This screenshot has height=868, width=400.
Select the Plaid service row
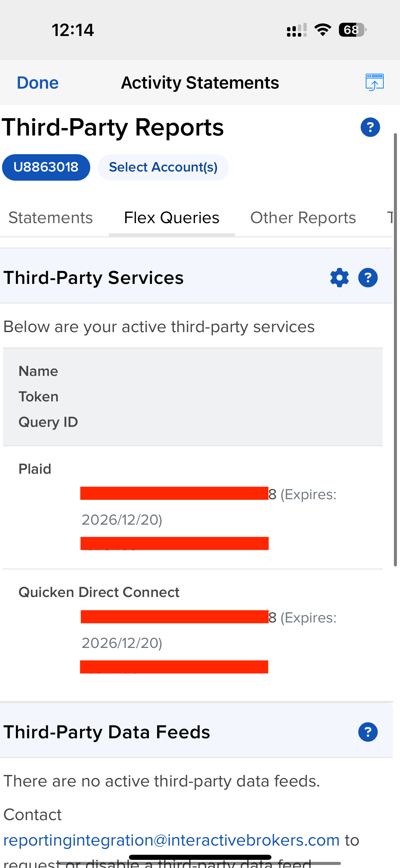(35, 469)
